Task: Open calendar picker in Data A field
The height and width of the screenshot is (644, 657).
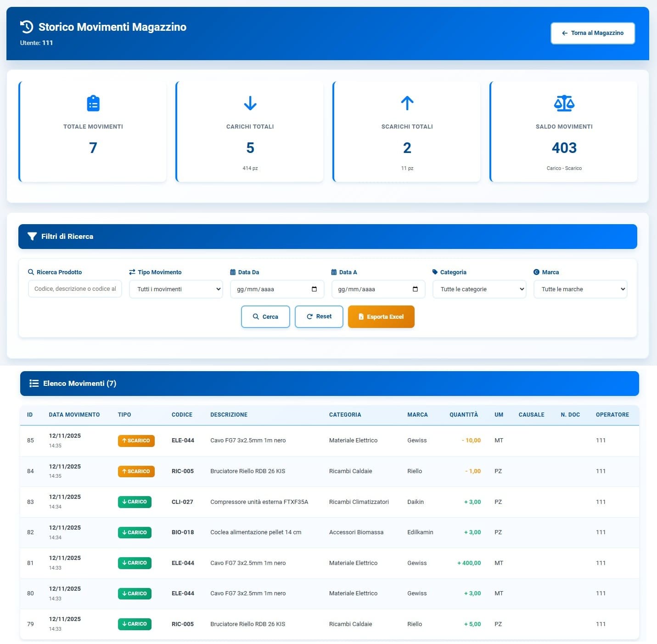Action: [x=415, y=289]
